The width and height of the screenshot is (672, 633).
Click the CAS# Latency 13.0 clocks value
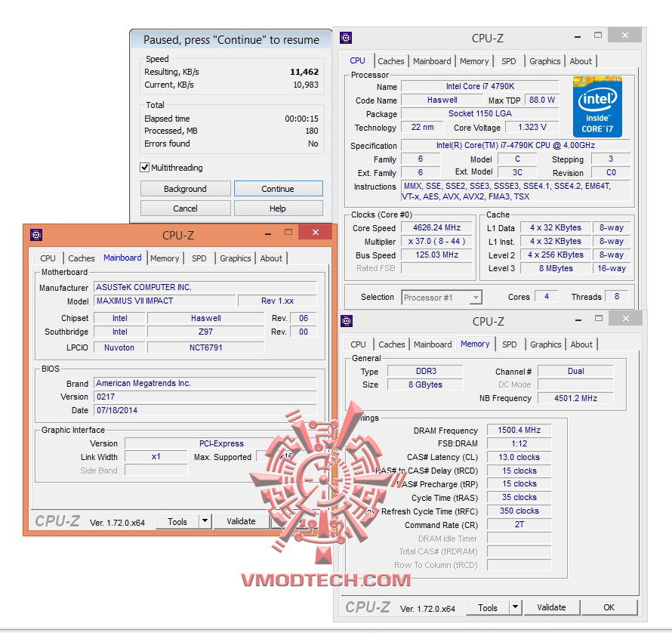coord(519,457)
